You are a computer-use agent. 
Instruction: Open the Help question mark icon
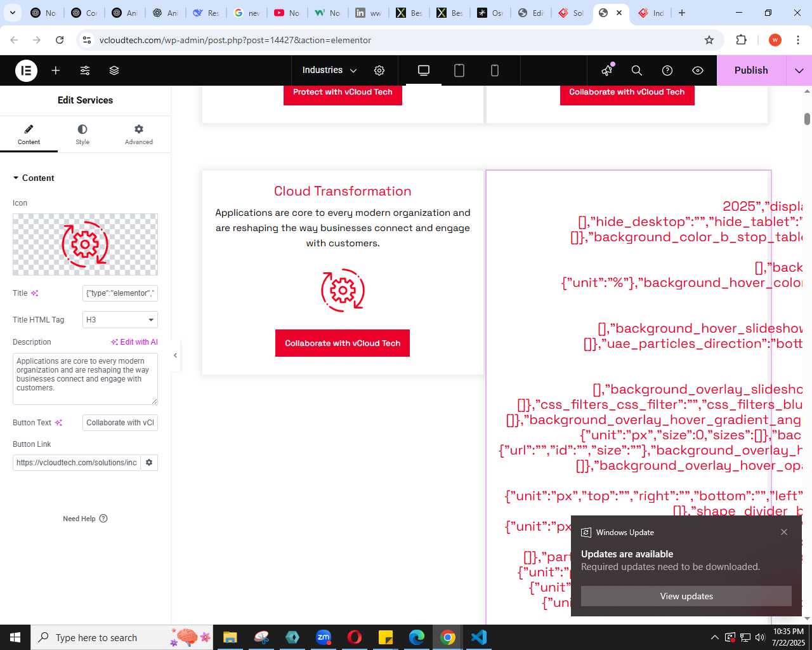(667, 70)
